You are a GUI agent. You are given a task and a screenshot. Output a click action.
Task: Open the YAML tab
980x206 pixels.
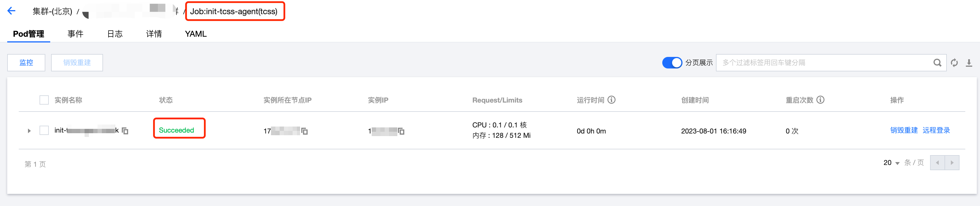(x=196, y=34)
